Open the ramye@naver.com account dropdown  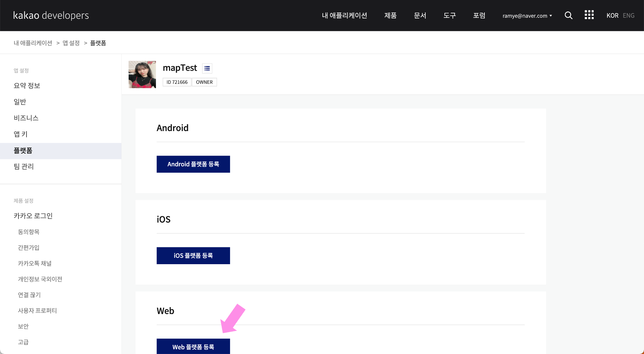(x=527, y=16)
